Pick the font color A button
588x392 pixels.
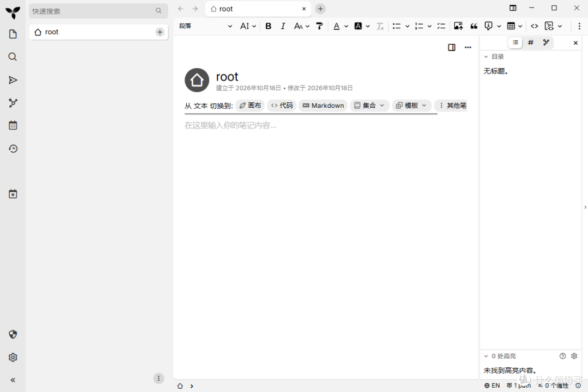coord(336,26)
